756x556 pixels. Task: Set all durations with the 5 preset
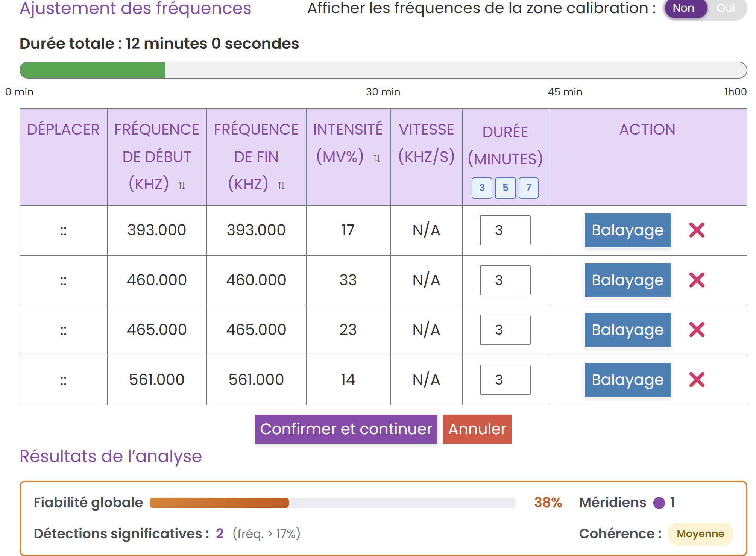click(x=505, y=188)
